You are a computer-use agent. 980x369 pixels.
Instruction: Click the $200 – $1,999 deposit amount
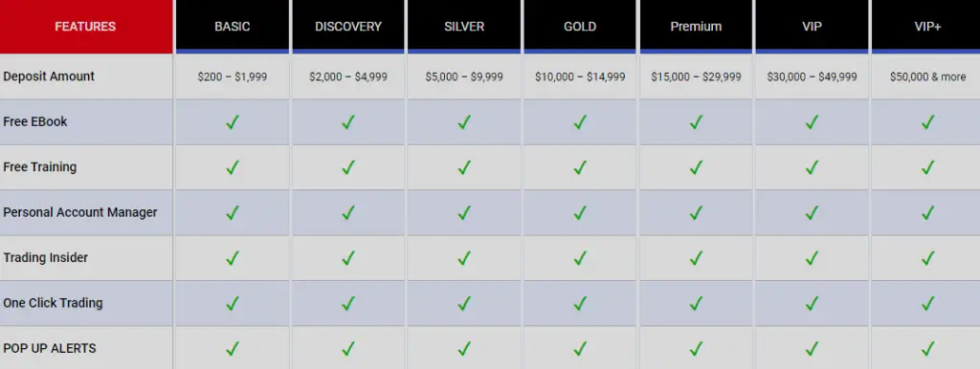pyautogui.click(x=232, y=76)
